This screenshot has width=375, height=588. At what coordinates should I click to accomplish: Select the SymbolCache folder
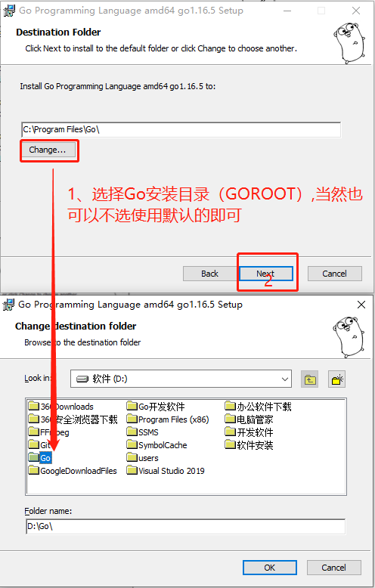157,445
